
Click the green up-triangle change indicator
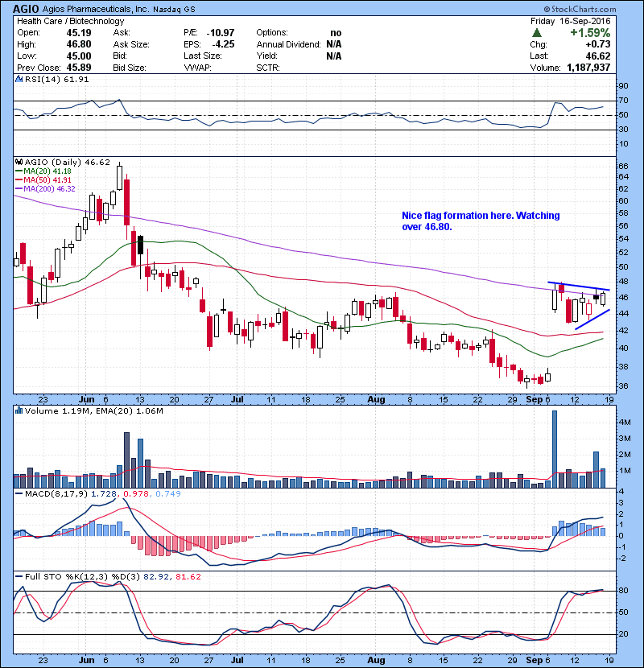point(537,32)
